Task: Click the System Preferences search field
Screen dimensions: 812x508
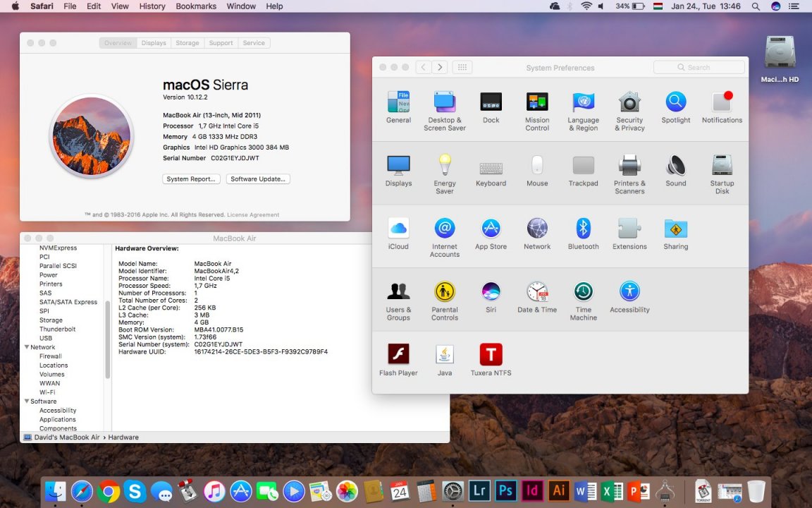Action: coord(699,68)
